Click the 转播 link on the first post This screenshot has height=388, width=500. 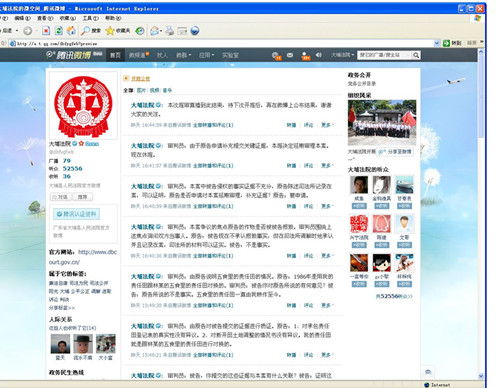click(291, 125)
